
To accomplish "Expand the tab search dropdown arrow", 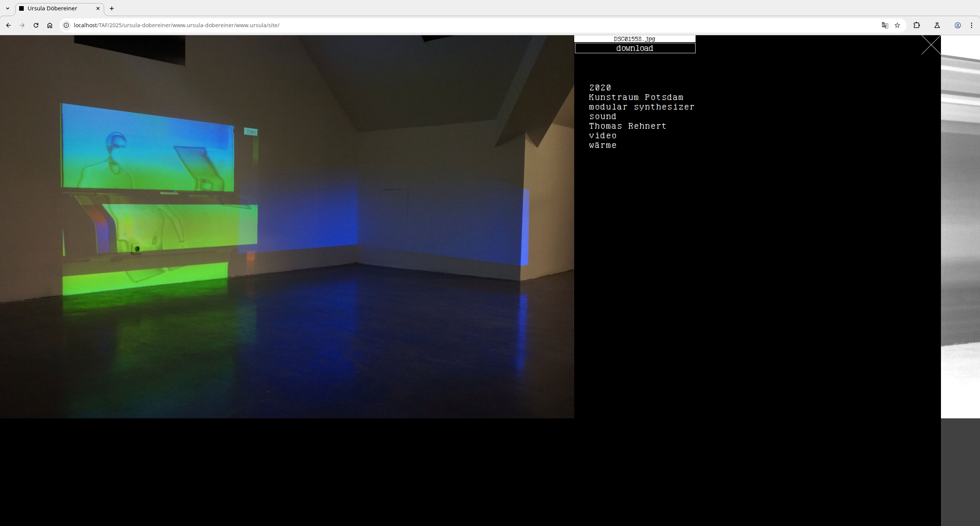I will point(8,8).
